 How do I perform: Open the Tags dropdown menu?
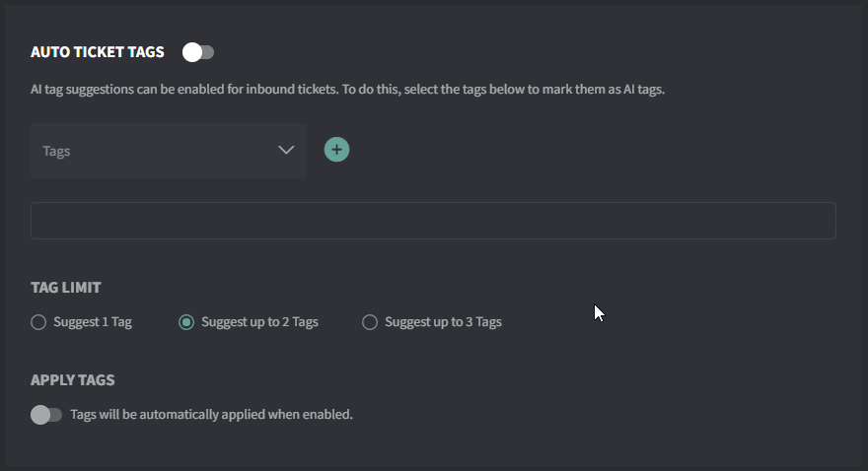coord(169,151)
